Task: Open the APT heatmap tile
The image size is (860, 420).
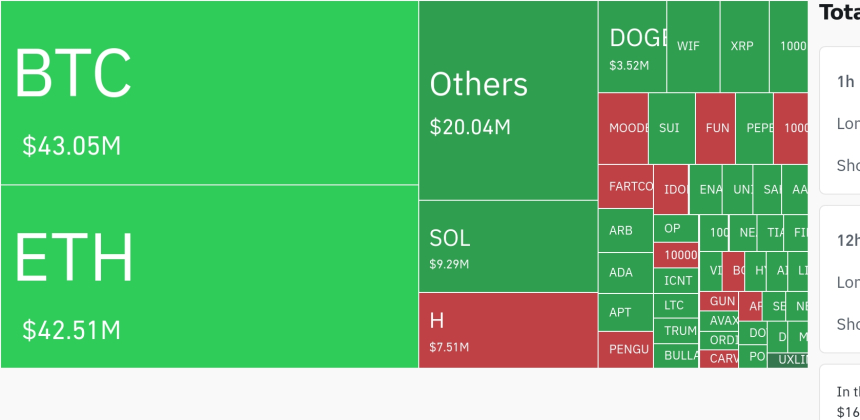Action: 625,312
